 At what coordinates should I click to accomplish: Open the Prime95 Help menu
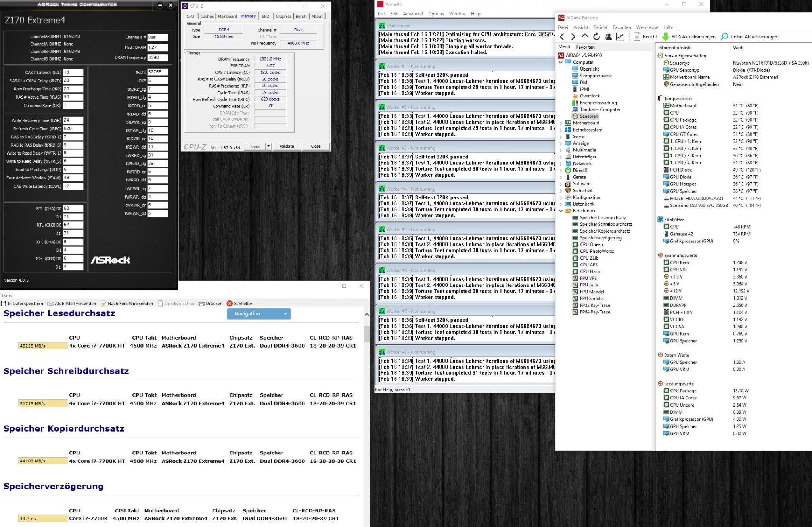pyautogui.click(x=475, y=14)
